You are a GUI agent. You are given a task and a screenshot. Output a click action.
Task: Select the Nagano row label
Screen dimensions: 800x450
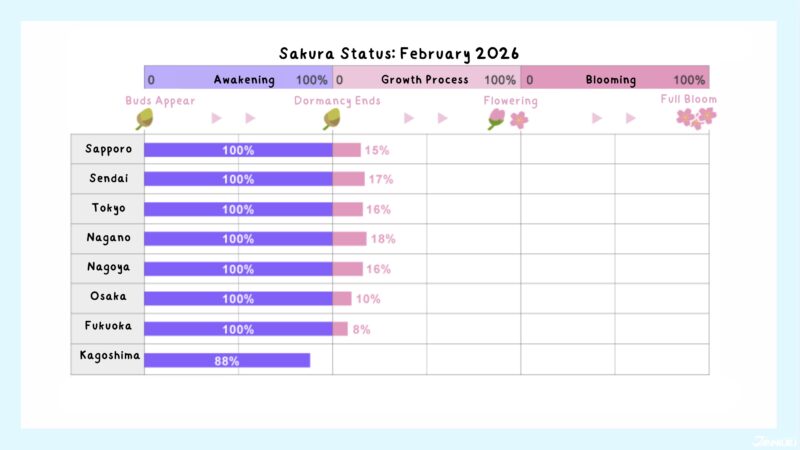click(x=108, y=239)
